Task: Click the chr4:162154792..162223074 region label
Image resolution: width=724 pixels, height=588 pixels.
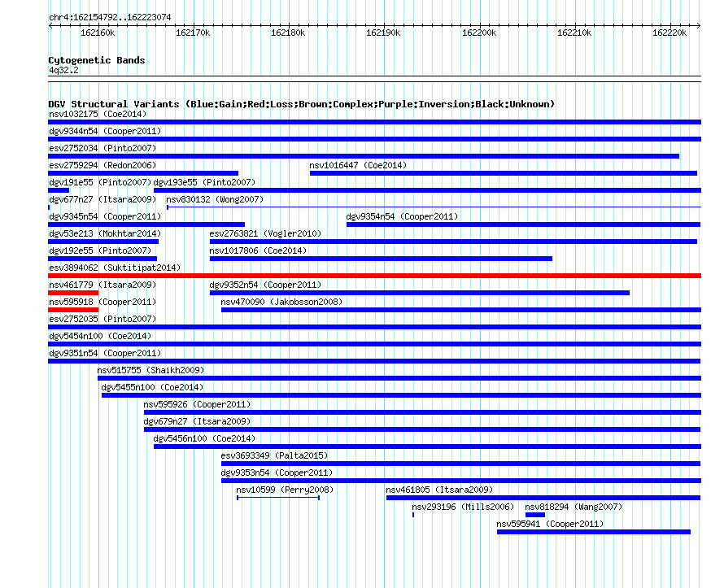Action: [110, 17]
